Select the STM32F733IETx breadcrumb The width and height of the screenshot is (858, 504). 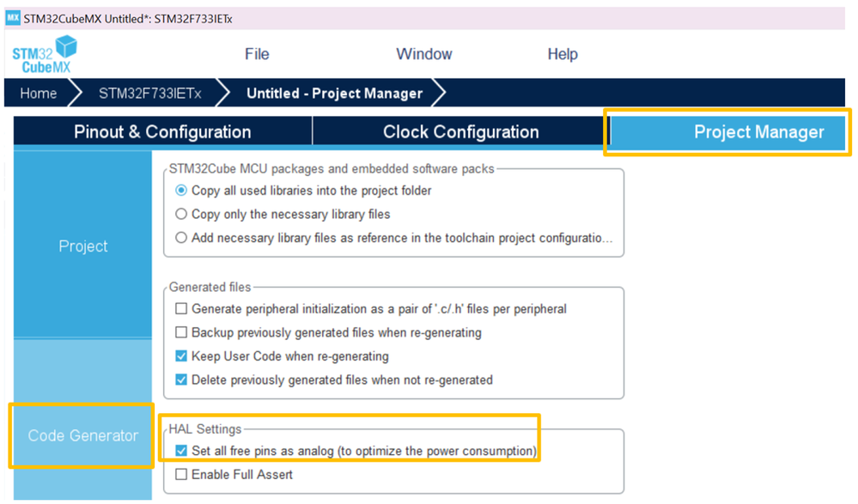pyautogui.click(x=150, y=93)
